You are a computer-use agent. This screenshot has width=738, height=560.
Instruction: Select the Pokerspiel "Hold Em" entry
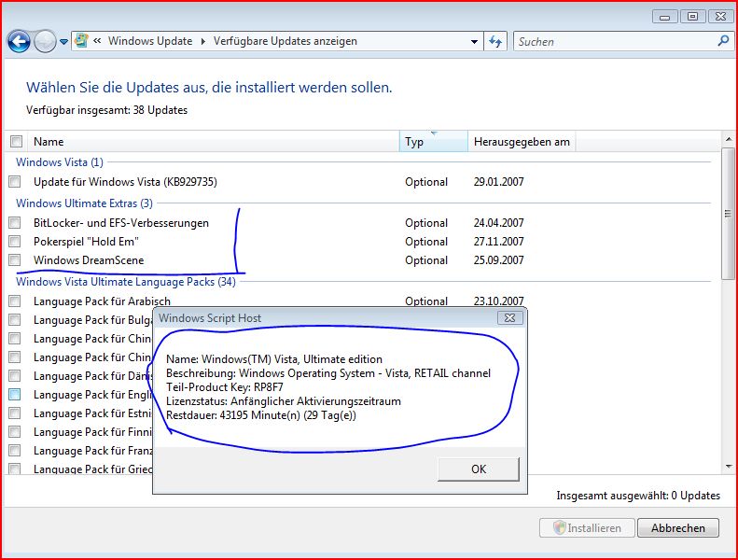[86, 242]
